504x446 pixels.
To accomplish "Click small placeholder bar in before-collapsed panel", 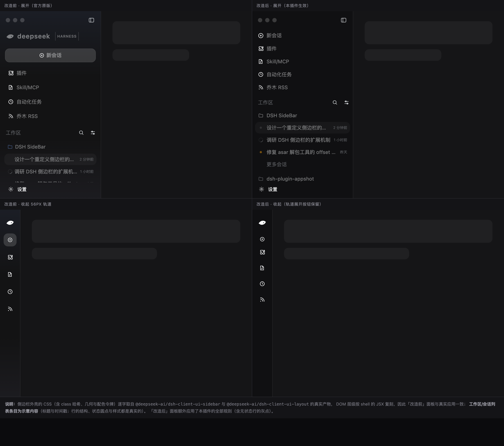I will pos(94,254).
